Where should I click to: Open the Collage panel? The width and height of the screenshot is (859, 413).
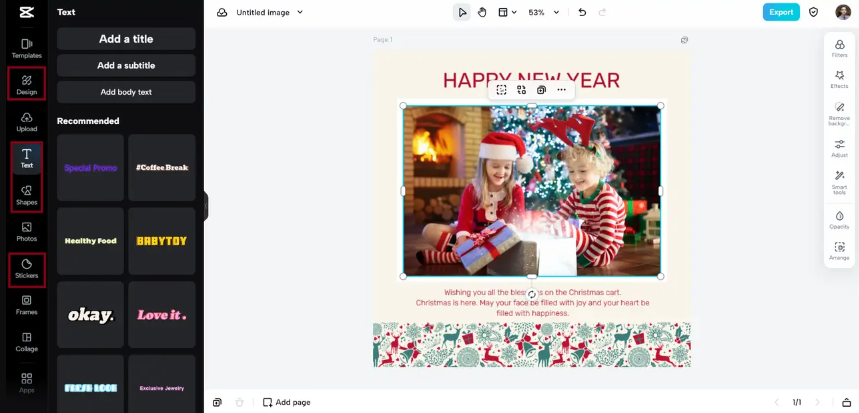point(26,342)
